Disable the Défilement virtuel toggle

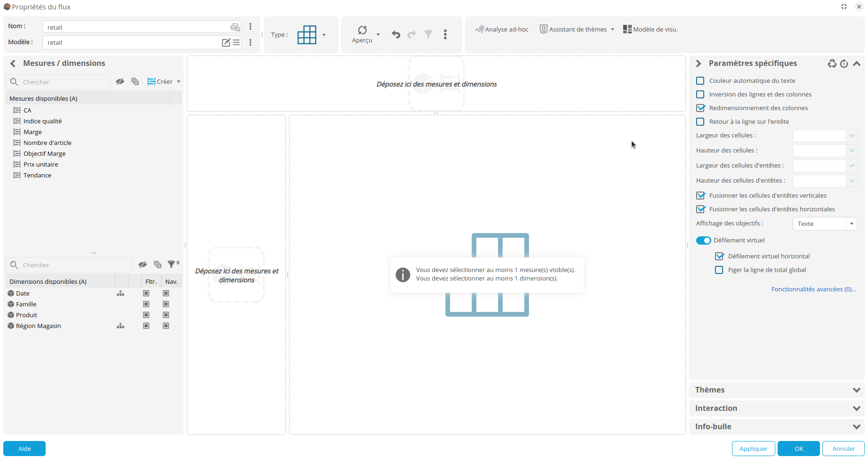point(703,240)
